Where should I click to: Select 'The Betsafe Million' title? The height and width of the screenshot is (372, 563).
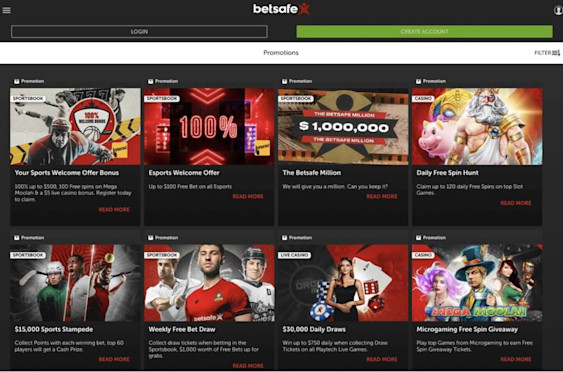[312, 173]
